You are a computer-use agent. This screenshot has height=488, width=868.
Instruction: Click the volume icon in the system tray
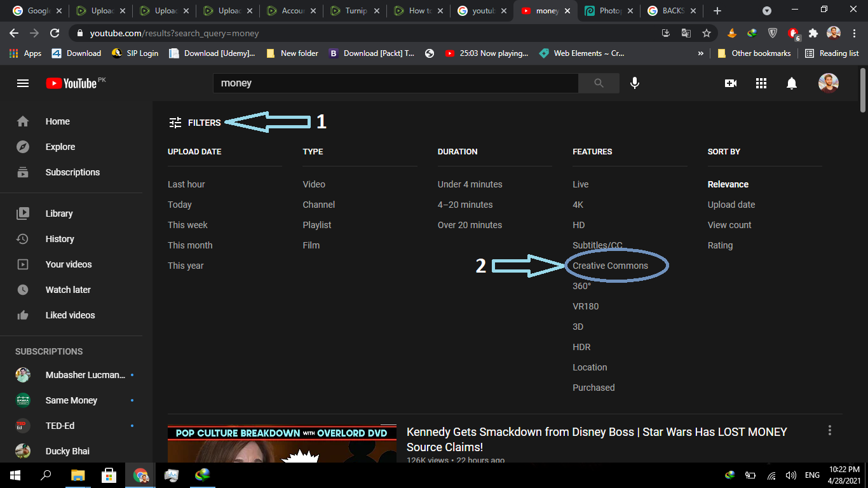pyautogui.click(x=790, y=475)
